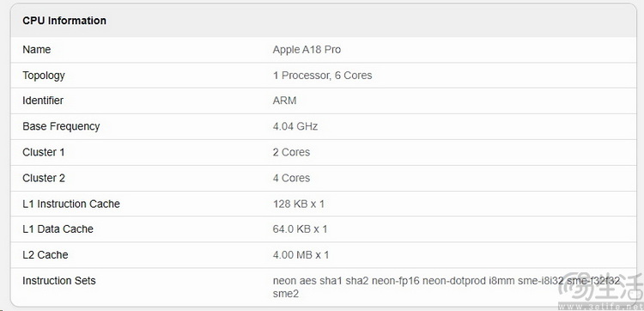Click the Name row label
The width and height of the screenshot is (644, 311).
click(x=37, y=50)
